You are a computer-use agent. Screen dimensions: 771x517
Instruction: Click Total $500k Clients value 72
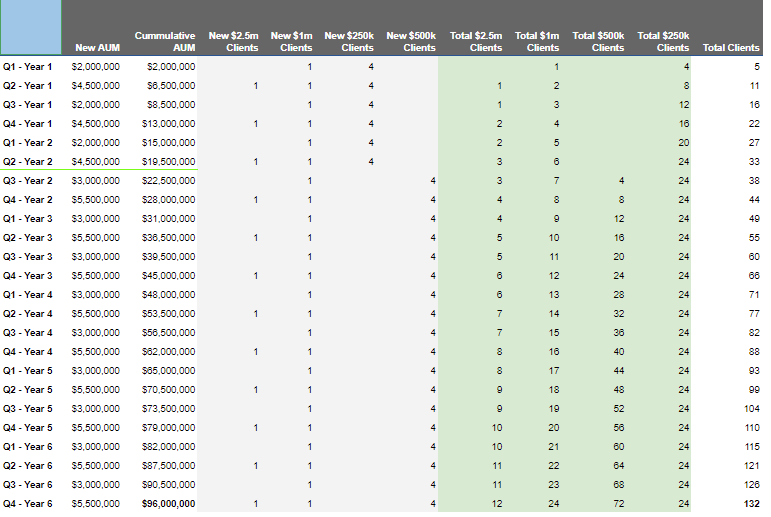[619, 504]
